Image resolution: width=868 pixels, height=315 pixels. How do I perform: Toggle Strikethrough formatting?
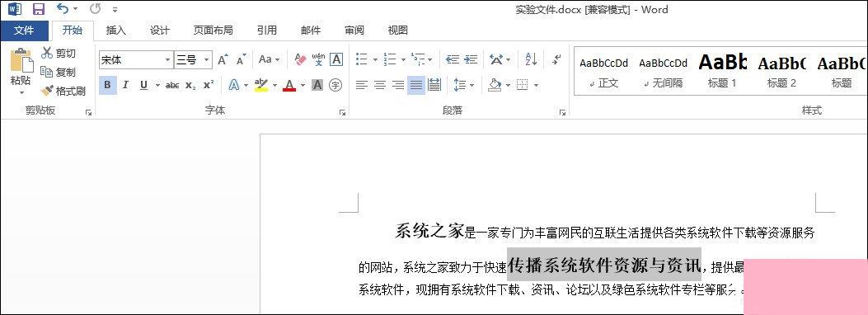(173, 85)
